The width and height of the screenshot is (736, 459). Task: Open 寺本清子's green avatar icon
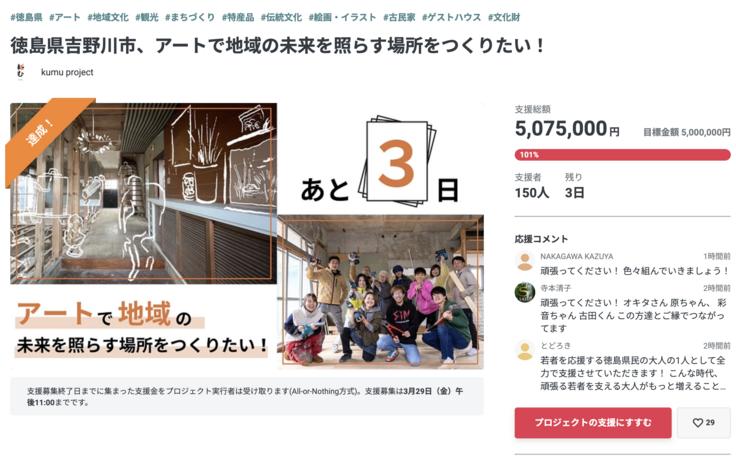pos(525,292)
